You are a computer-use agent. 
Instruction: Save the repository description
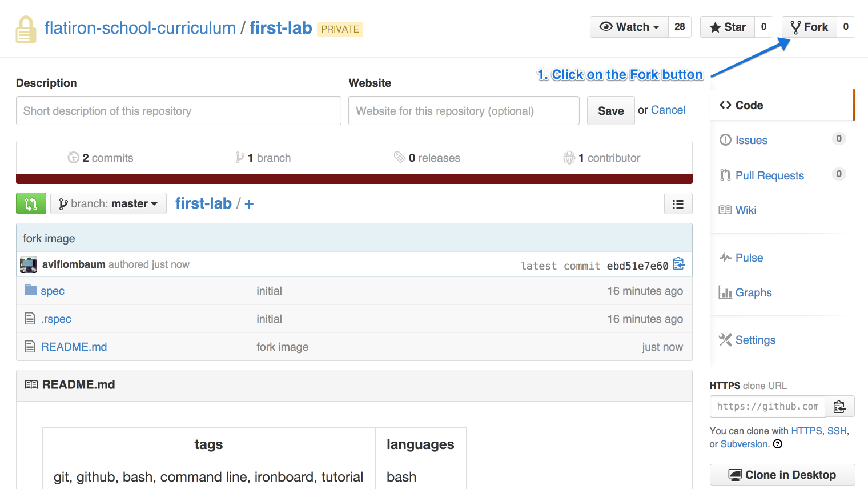click(610, 111)
